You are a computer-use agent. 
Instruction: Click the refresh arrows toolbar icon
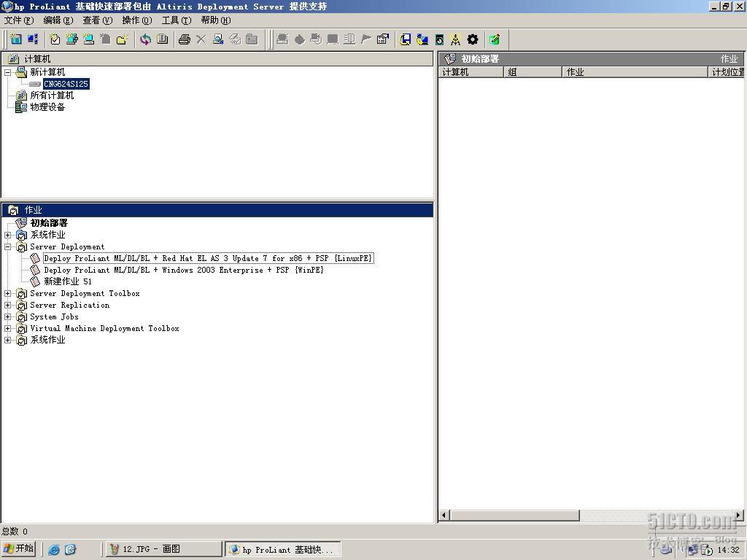(145, 39)
